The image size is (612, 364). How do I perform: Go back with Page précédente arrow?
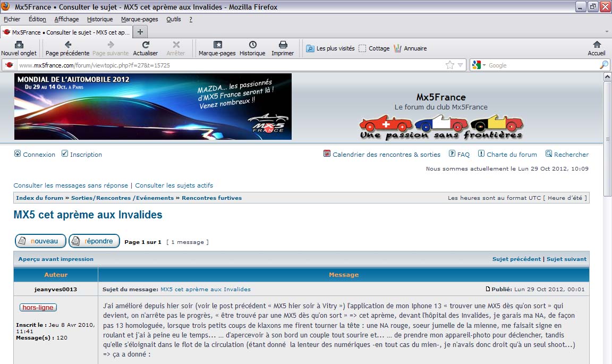[x=67, y=45]
